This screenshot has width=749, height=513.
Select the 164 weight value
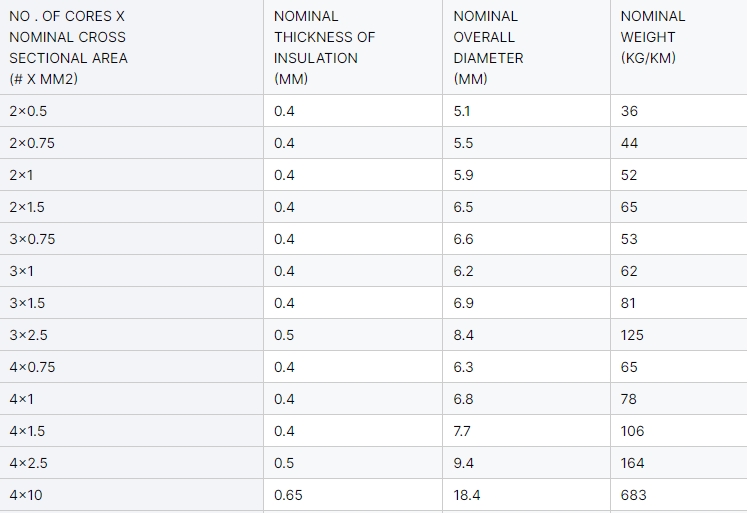[x=632, y=463]
